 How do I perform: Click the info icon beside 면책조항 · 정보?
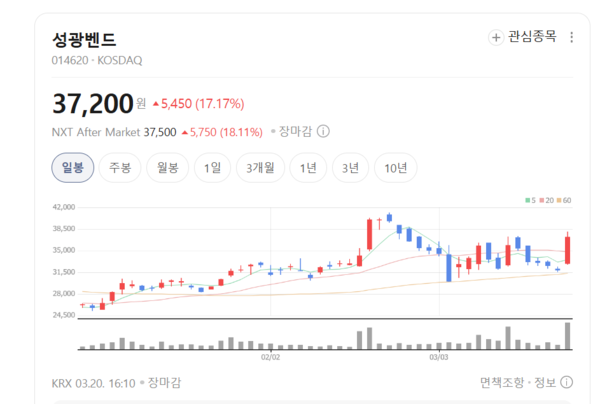pos(567,382)
